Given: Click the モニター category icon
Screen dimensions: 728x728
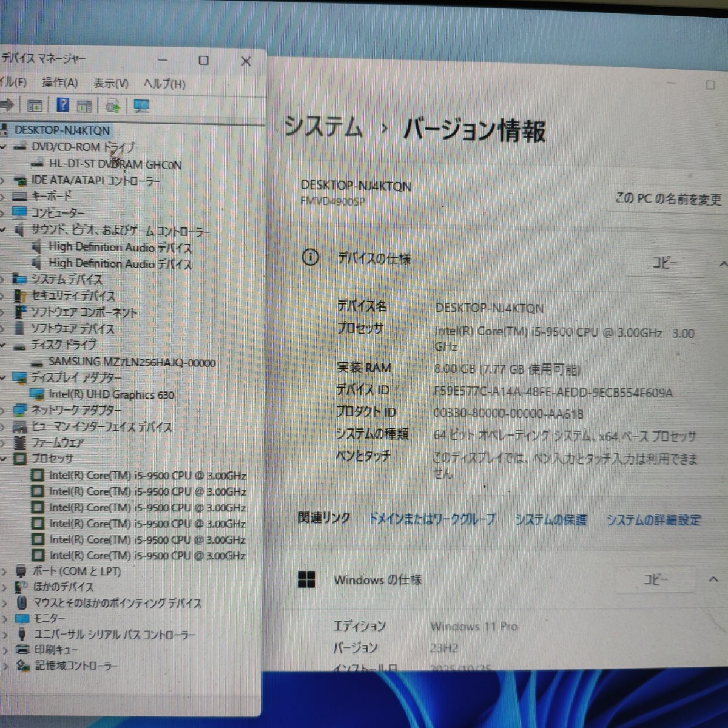Looking at the screenshot, I should [22, 618].
